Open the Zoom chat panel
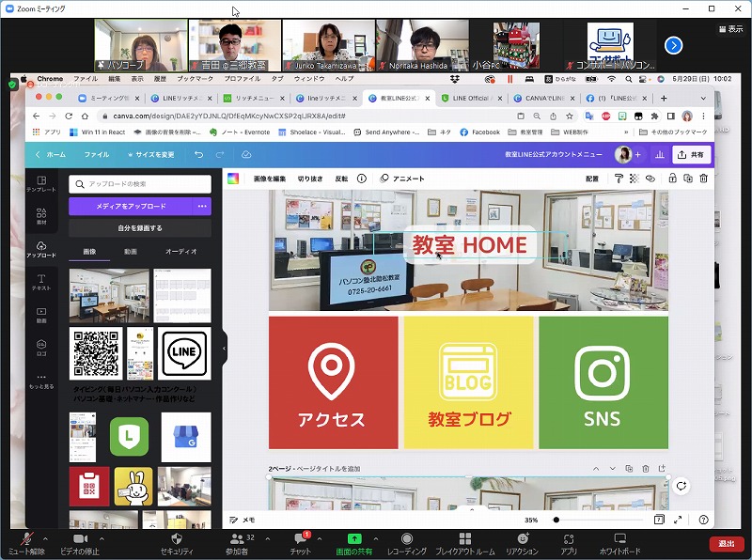This screenshot has height=560, width=752. click(x=302, y=538)
